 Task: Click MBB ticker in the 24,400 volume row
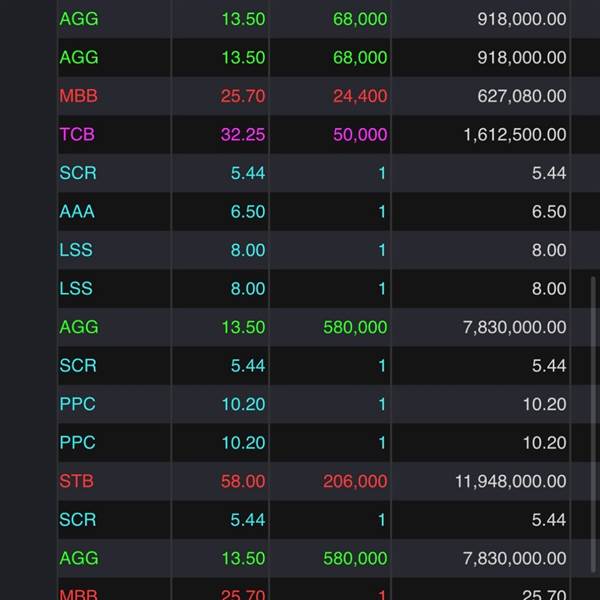pos(78,97)
